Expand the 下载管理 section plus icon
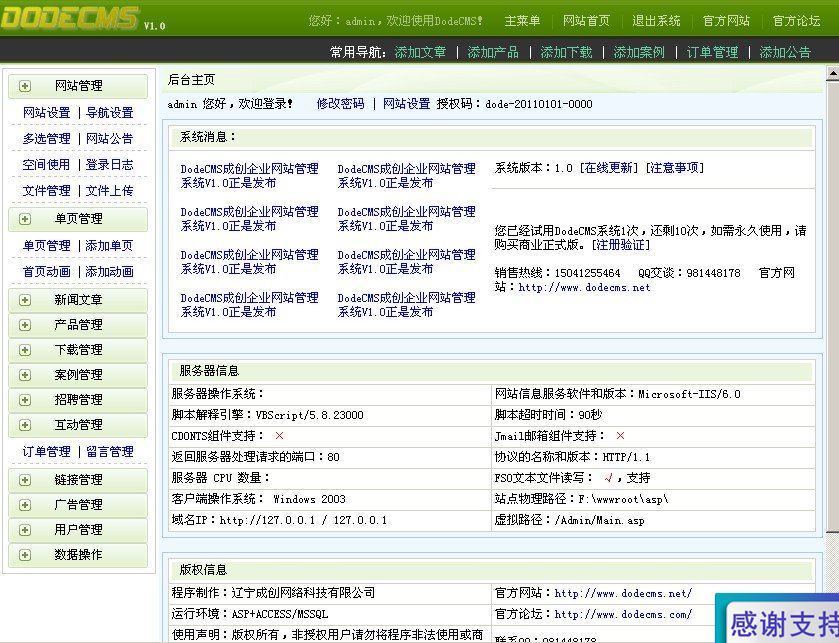Viewport: 839px width, 643px height. point(25,350)
